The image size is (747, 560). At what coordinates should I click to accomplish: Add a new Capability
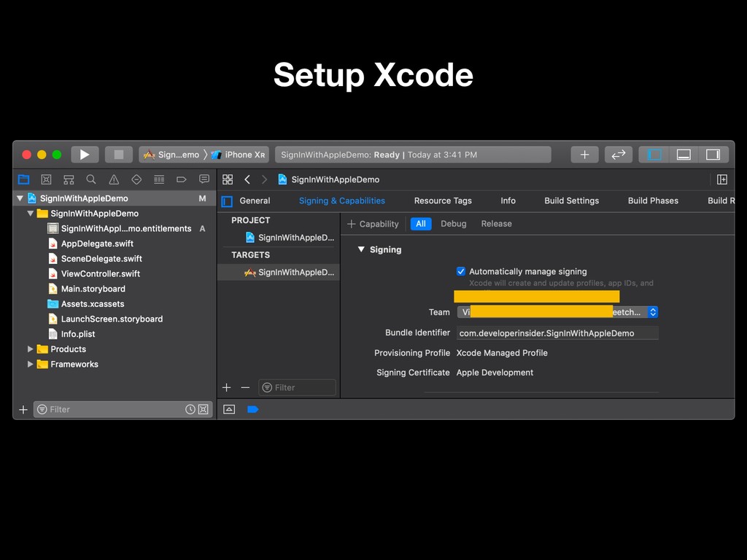coord(373,224)
